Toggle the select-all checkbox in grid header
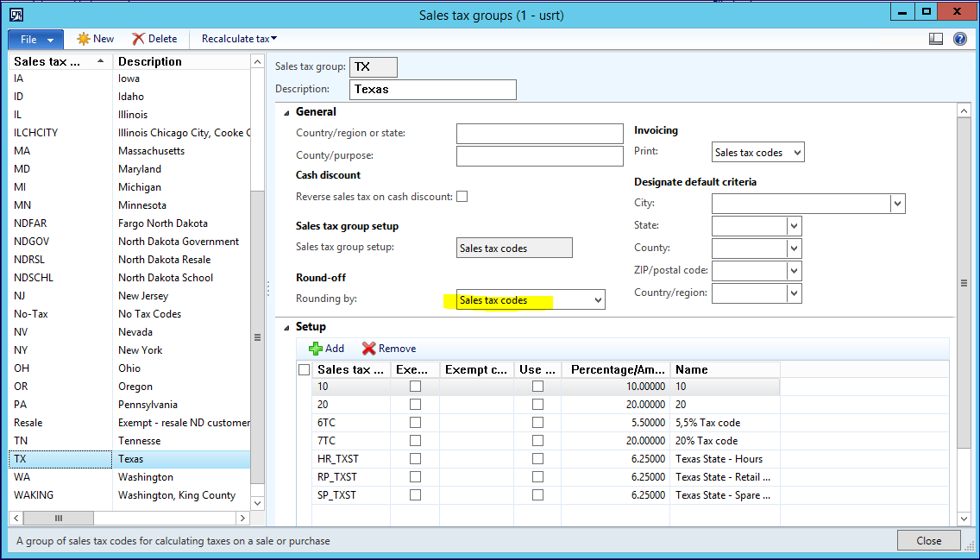This screenshot has height=560, width=980. pyautogui.click(x=303, y=369)
